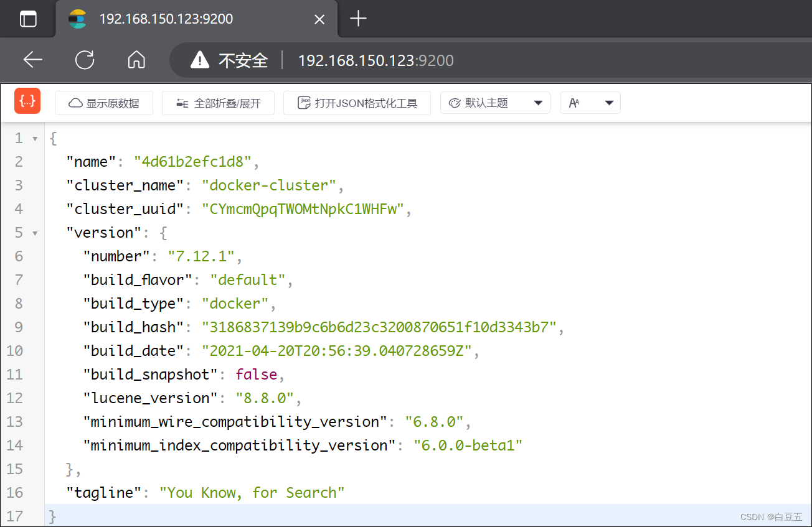
Task: Select the "name" key text
Action: coord(92,162)
